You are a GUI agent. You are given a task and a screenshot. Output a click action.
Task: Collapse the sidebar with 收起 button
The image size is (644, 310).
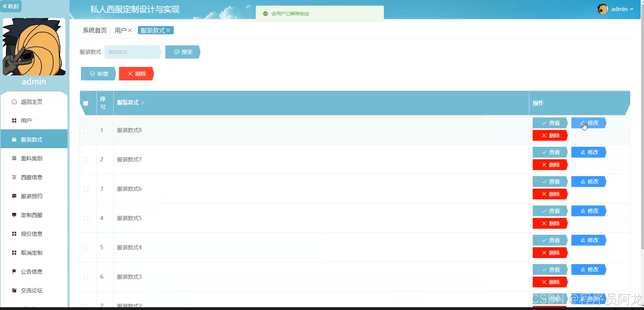click(x=11, y=6)
